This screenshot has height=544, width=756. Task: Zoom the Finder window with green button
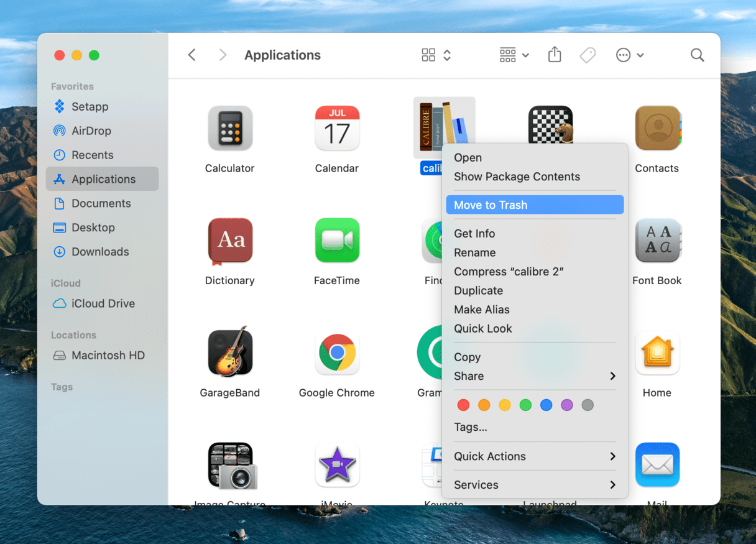coord(94,55)
